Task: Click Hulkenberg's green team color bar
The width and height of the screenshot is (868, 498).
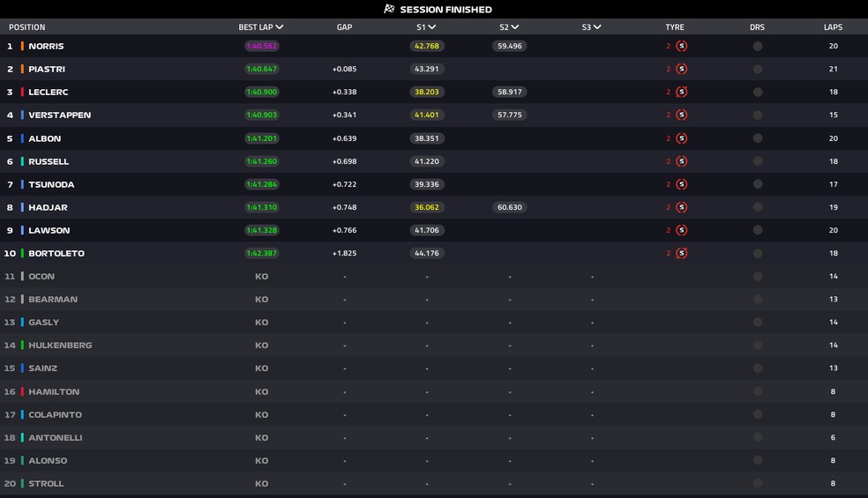Action: pos(22,346)
